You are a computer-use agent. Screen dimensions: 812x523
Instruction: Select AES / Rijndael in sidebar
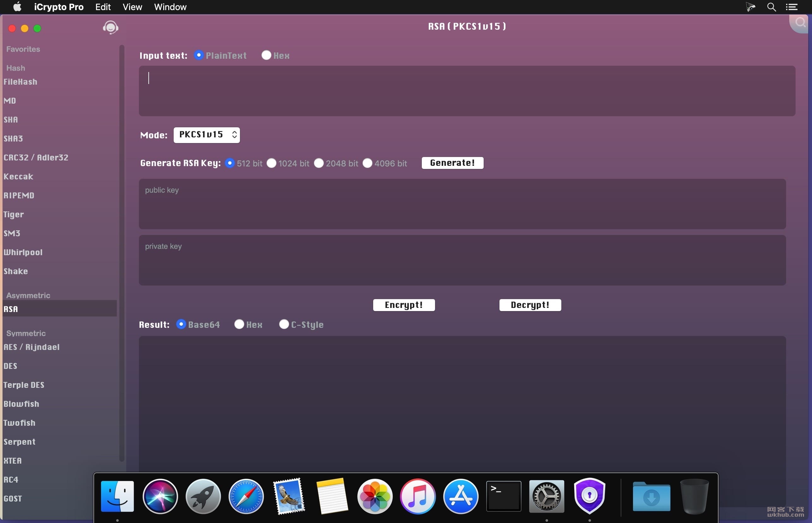(x=32, y=347)
